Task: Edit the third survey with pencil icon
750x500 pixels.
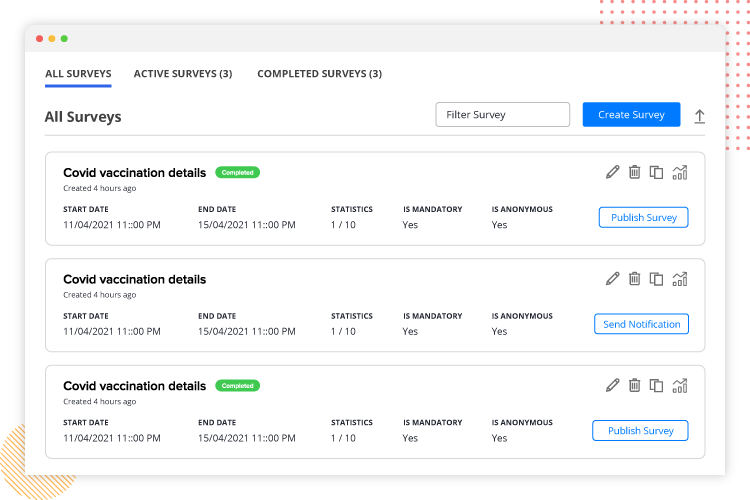Action: 613,385
